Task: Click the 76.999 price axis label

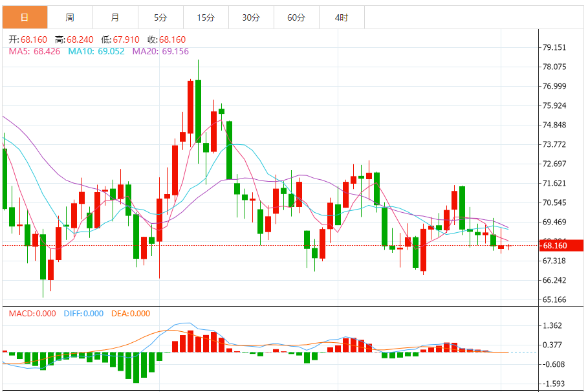Action: tap(554, 86)
